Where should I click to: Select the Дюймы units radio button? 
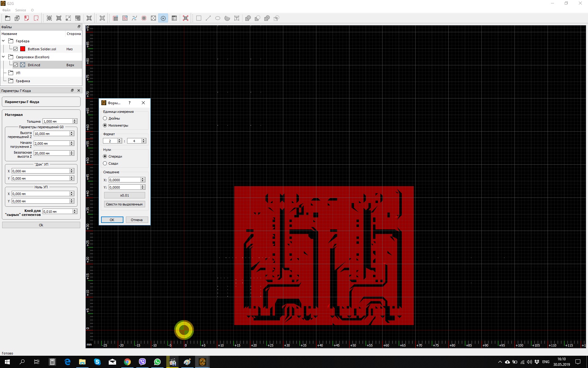(x=105, y=118)
